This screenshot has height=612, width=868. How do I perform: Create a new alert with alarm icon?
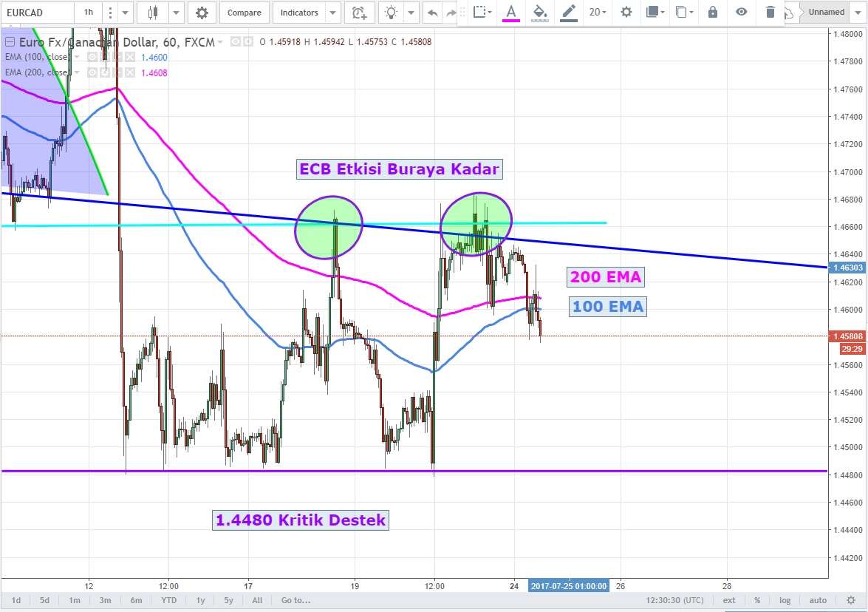(x=359, y=13)
